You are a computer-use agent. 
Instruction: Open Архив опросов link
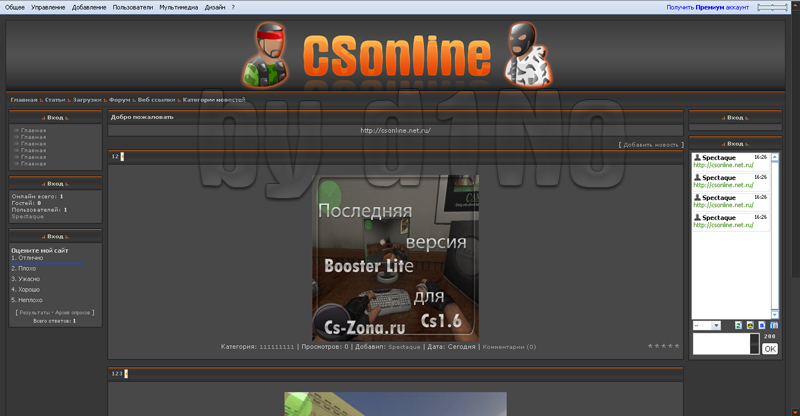coord(72,312)
